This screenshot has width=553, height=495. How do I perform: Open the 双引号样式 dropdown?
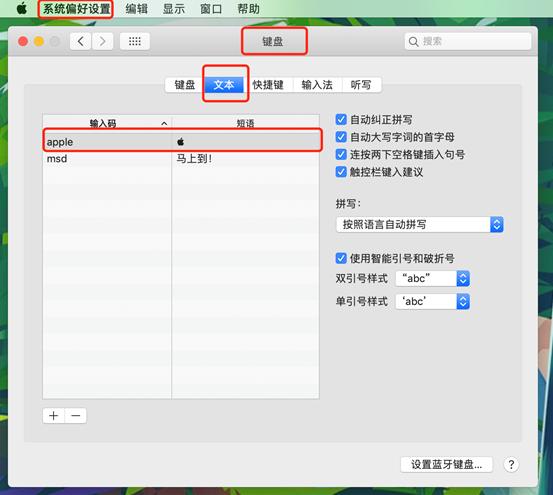[x=432, y=279]
